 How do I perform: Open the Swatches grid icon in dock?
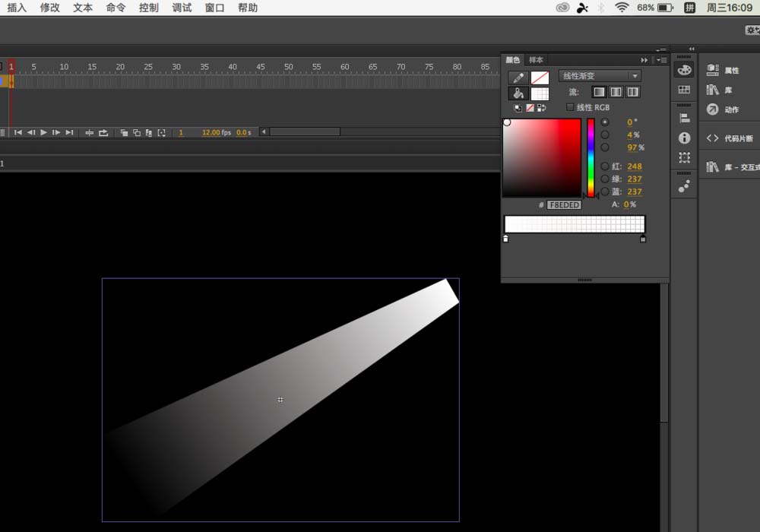click(684, 90)
